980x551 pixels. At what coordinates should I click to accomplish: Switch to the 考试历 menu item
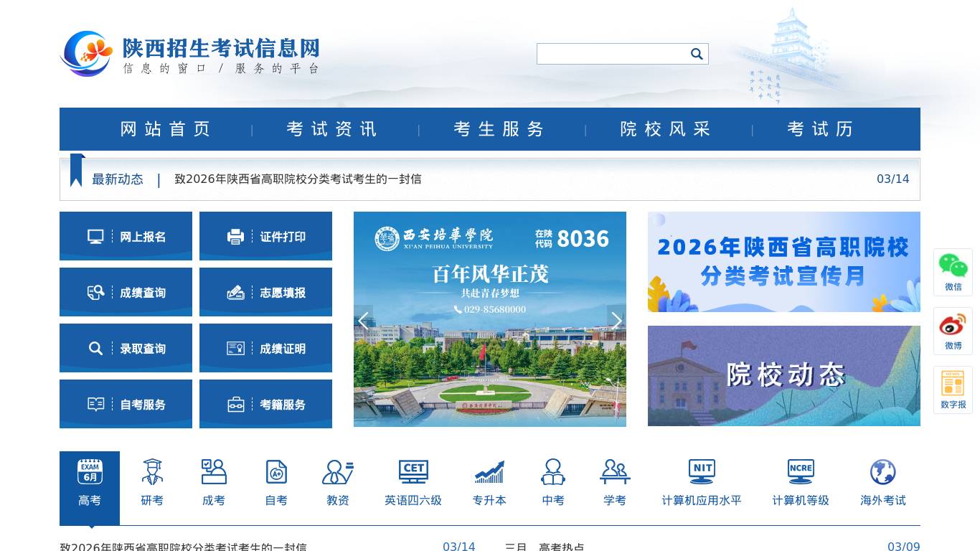tap(819, 129)
